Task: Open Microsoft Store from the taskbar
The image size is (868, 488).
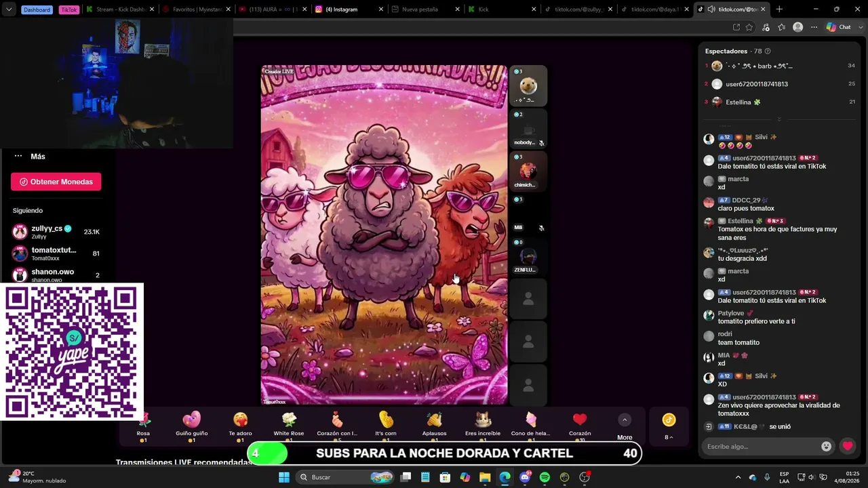Action: pyautogui.click(x=445, y=477)
